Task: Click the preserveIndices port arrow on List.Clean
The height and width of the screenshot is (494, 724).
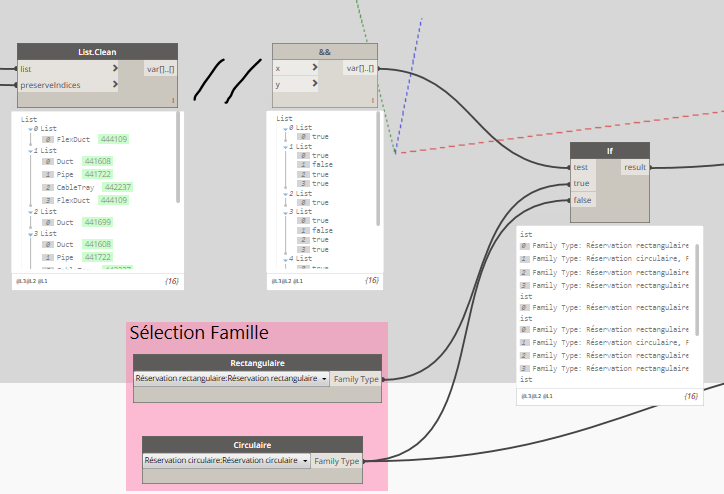Action: tap(117, 85)
